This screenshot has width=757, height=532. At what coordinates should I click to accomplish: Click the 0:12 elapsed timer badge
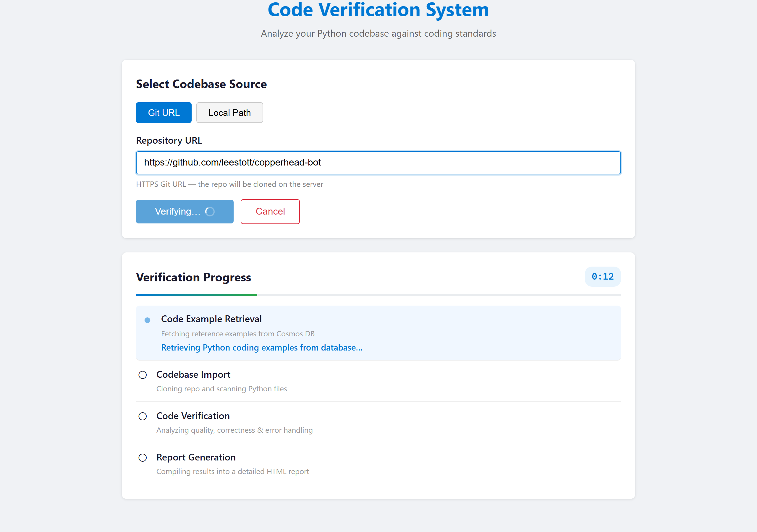[x=602, y=277]
